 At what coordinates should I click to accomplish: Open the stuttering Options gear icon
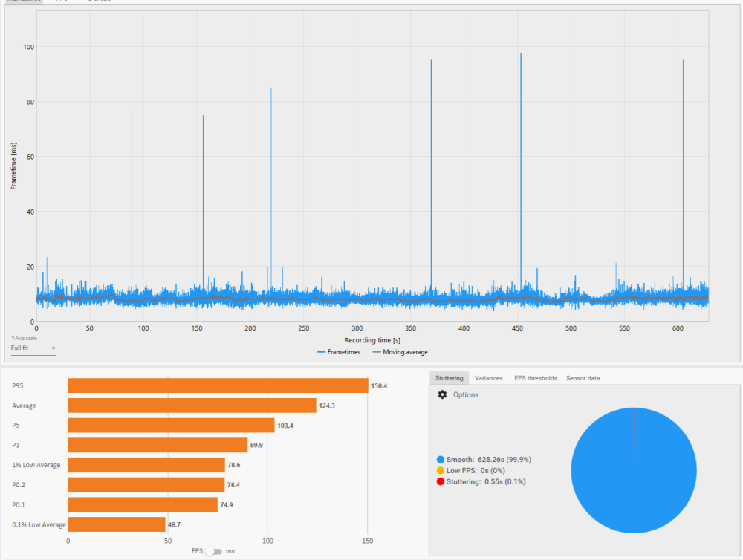click(x=443, y=395)
